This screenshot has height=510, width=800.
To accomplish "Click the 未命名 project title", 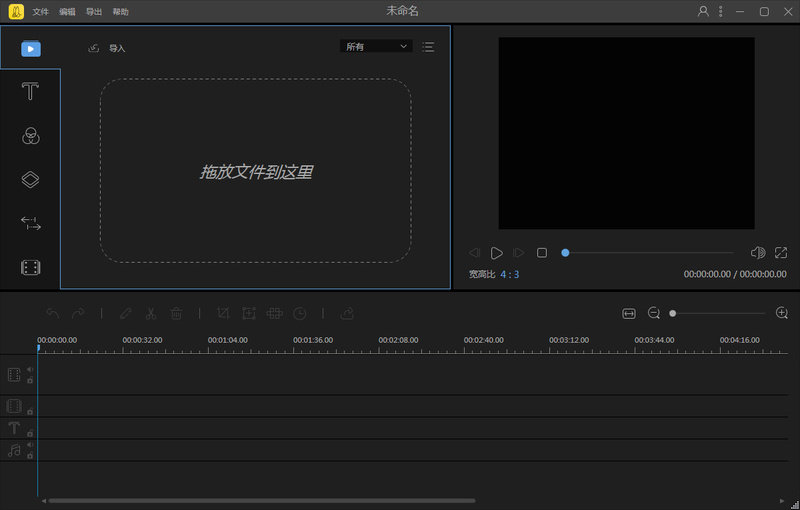I will tap(402, 11).
